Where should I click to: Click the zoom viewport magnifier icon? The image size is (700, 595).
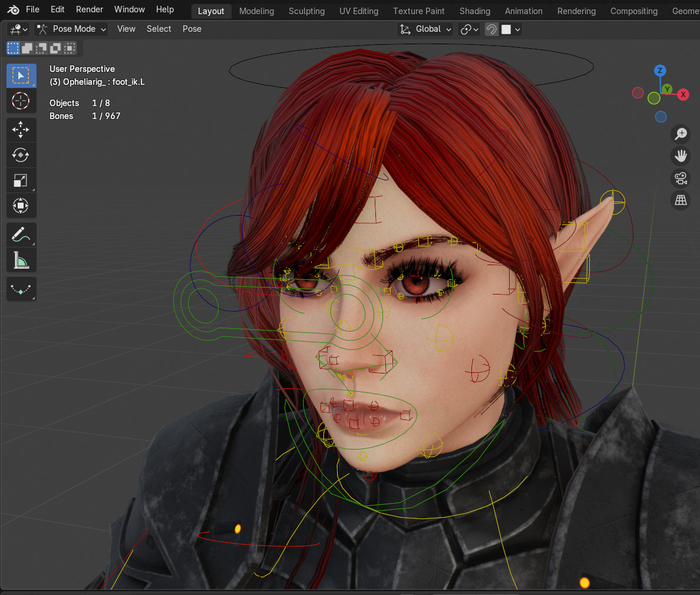click(x=681, y=134)
